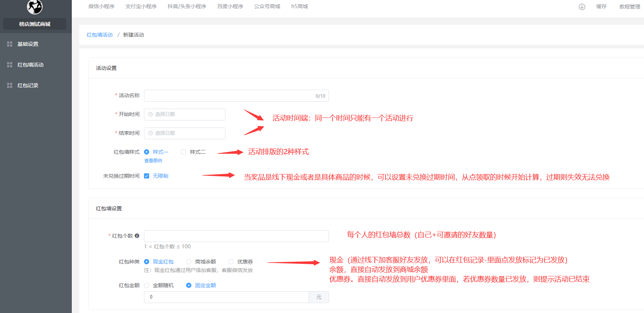Viewport: 644px width, 313px height.
Task: Click the download icon in top bar
Action: click(582, 7)
